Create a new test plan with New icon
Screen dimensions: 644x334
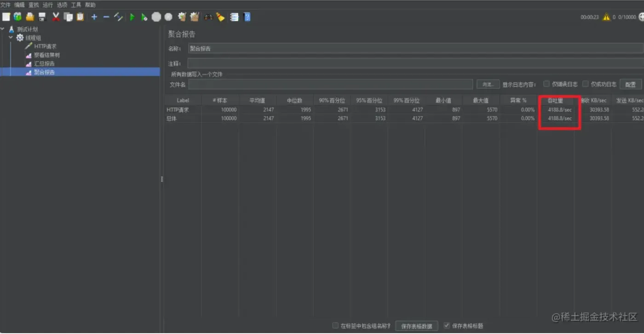click(6, 17)
